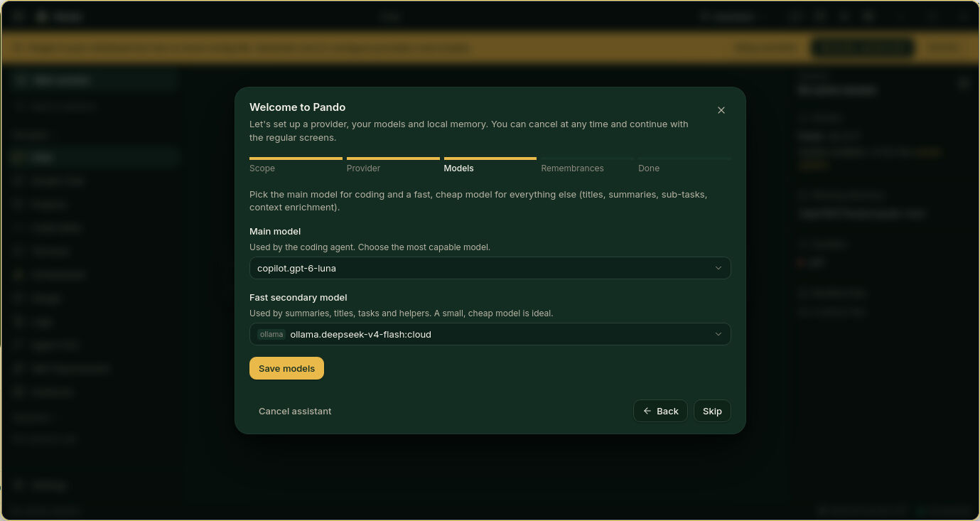Click the "Main model" label
The width and height of the screenshot is (980, 521).
tap(275, 231)
